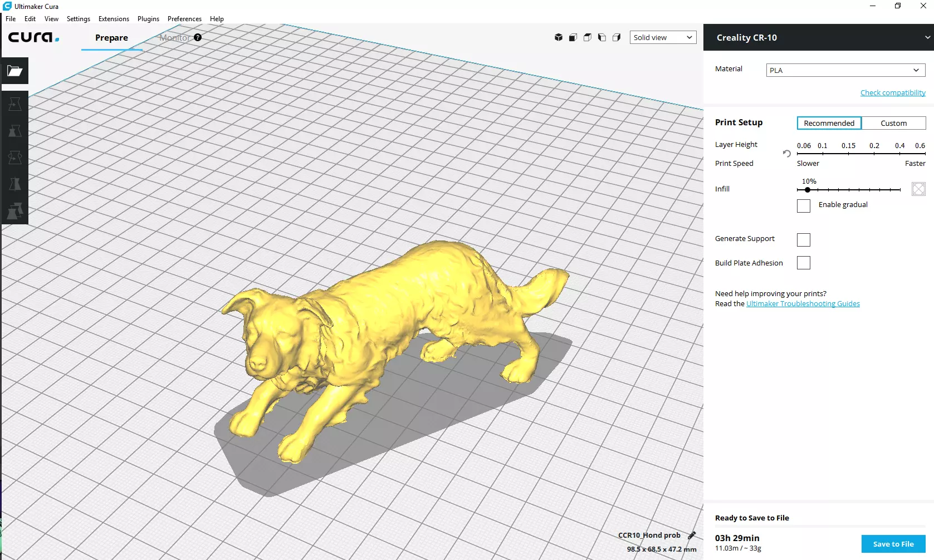Click the 11.03m / ~ 33g material usage text
The height and width of the screenshot is (560, 934).
point(738,548)
